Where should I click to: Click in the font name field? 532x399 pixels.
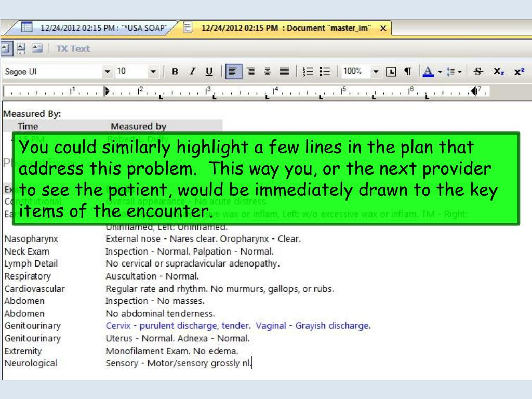(x=52, y=72)
